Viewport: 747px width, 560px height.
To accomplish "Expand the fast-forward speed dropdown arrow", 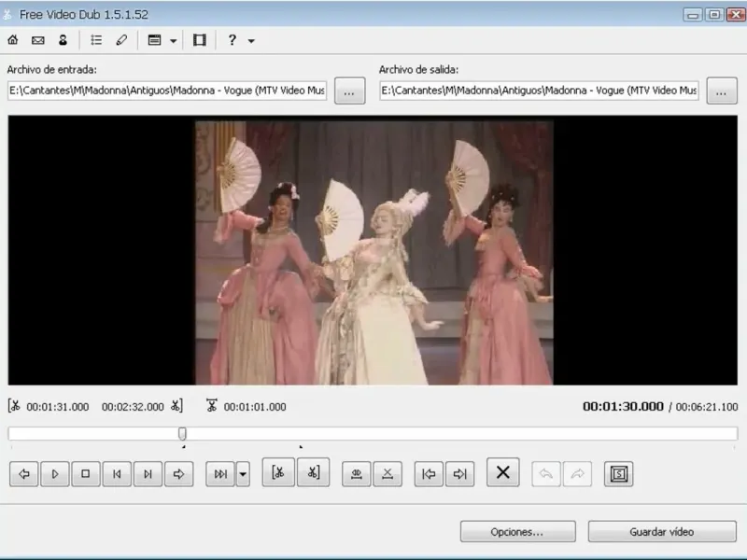I will 243,474.
